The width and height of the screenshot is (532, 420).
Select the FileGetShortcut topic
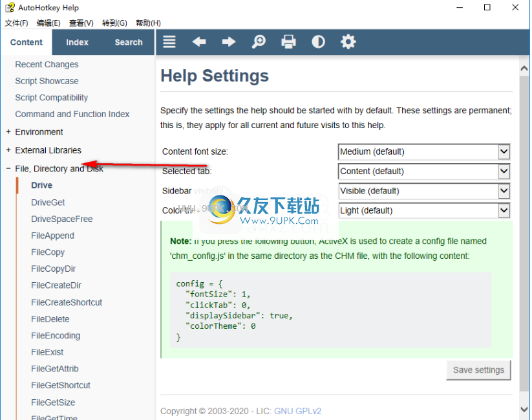61,385
